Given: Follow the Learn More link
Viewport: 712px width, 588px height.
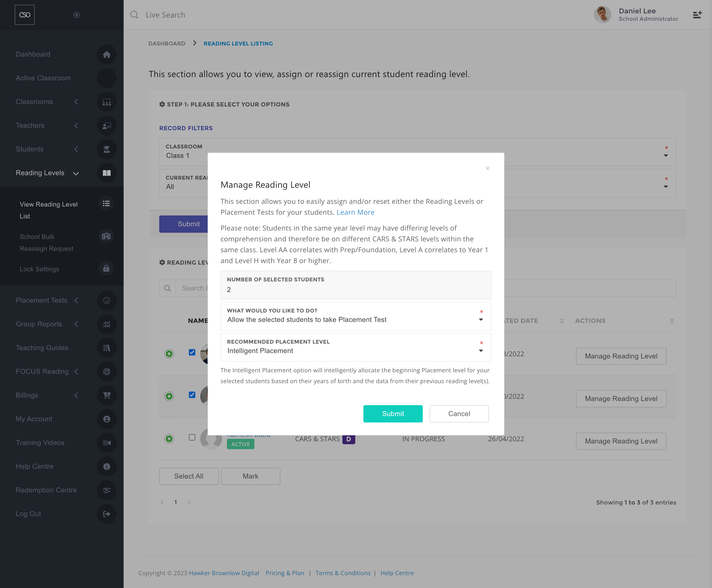Looking at the screenshot, I should click(x=355, y=212).
